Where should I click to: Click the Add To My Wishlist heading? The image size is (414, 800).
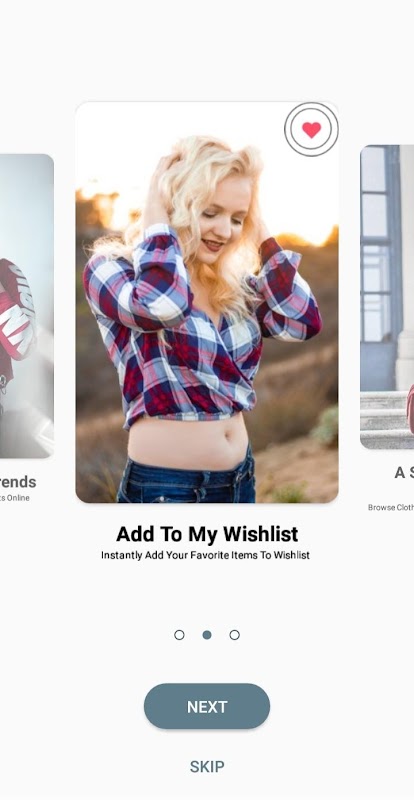[x=207, y=534]
